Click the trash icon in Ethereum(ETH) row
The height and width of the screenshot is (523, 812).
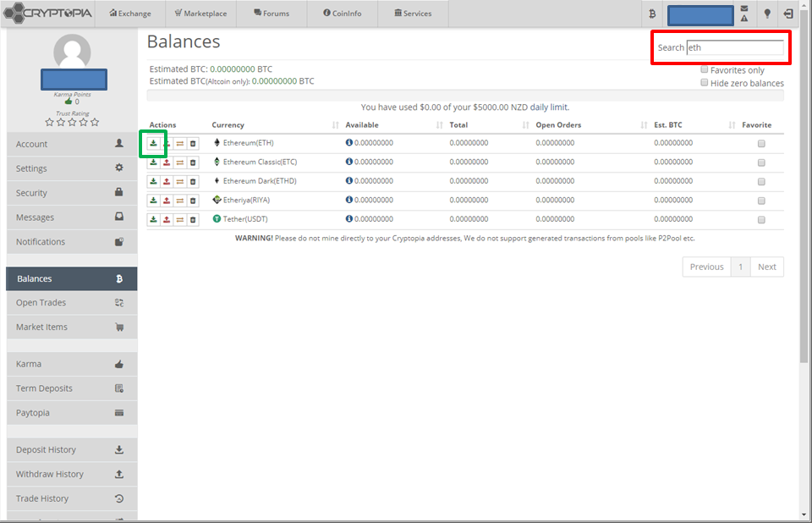193,144
